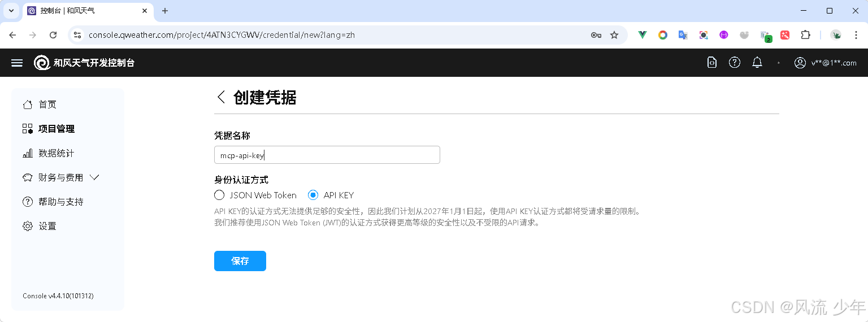Open a new browser tab with the plus button
The height and width of the screenshot is (322, 868).
(x=165, y=11)
